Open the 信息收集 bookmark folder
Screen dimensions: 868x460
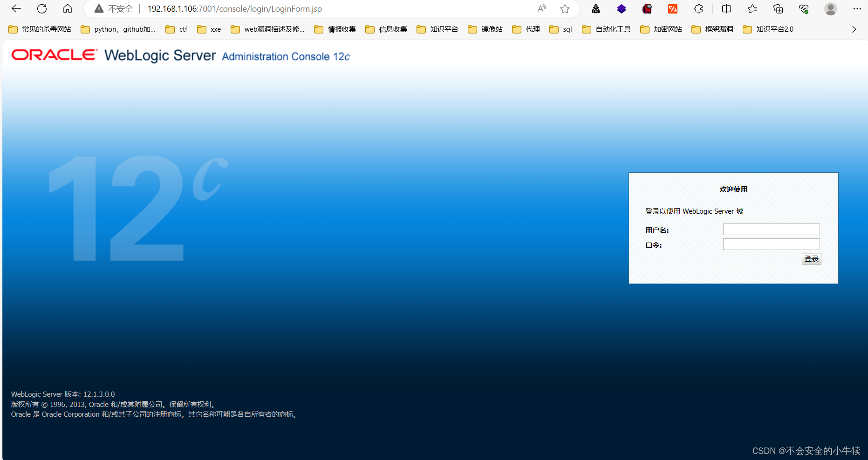coord(387,29)
